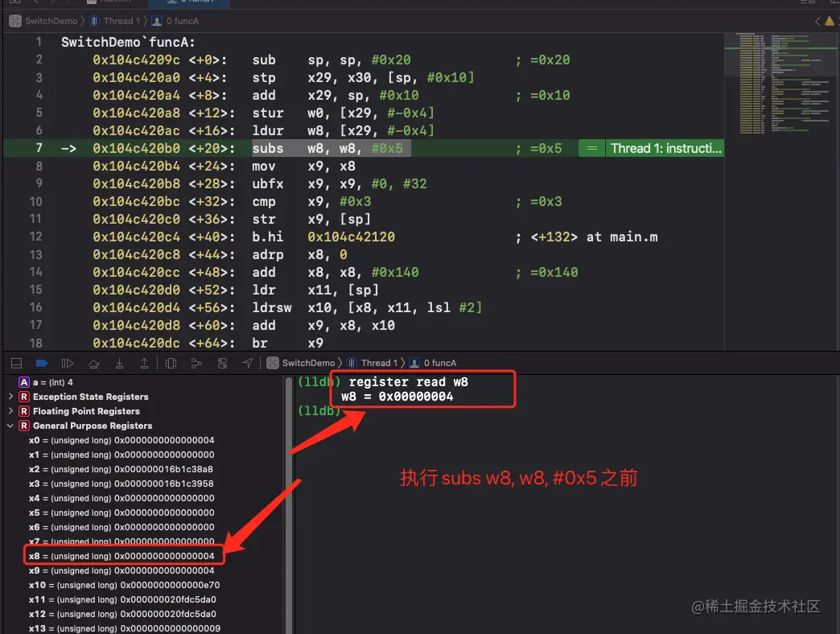Image resolution: width=840 pixels, height=634 pixels.
Task: Click the equals icon beside thread annotation
Action: coord(591,148)
